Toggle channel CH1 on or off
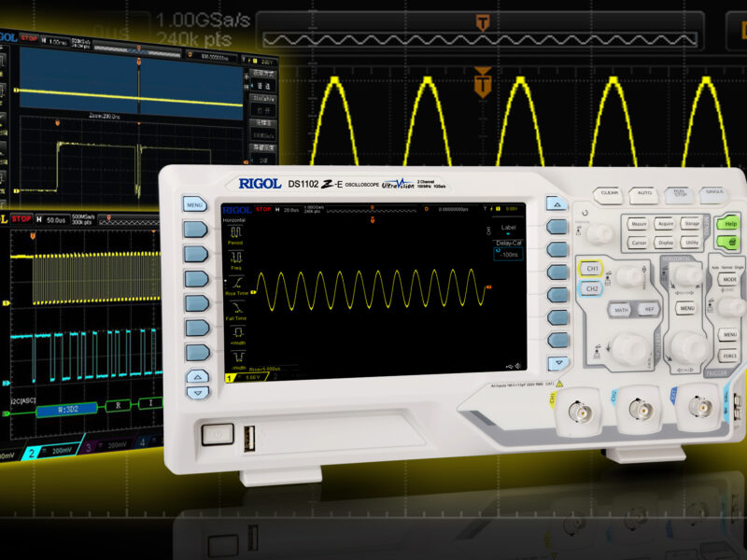The height and width of the screenshot is (560, 747). tap(592, 268)
